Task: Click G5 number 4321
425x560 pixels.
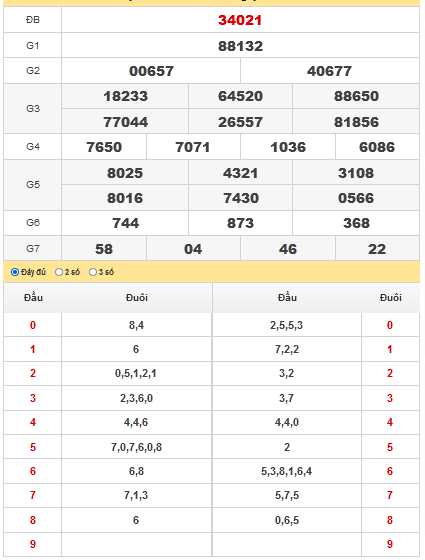Action: pos(240,173)
